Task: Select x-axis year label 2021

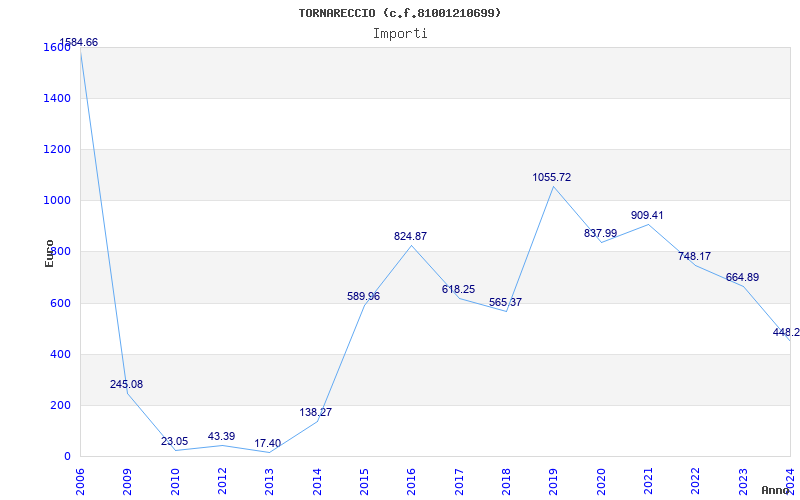Action: pos(648,482)
